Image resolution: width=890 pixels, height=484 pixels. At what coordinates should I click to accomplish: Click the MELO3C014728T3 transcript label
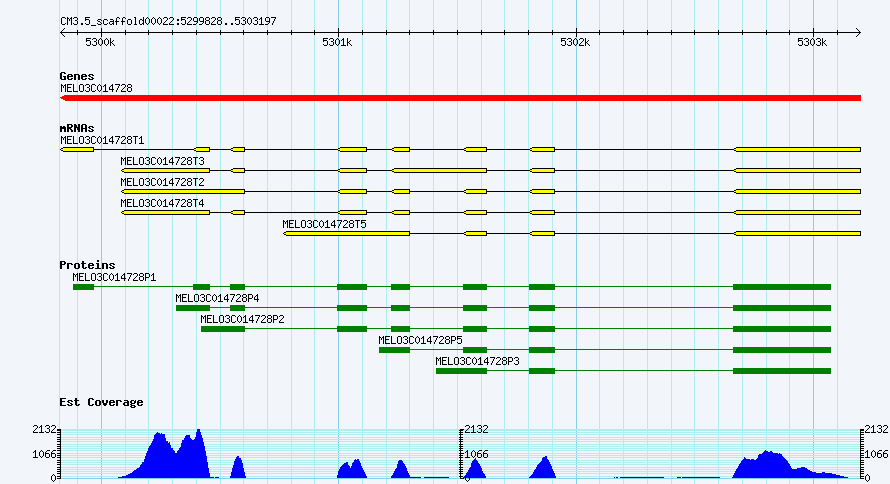[x=162, y=161]
